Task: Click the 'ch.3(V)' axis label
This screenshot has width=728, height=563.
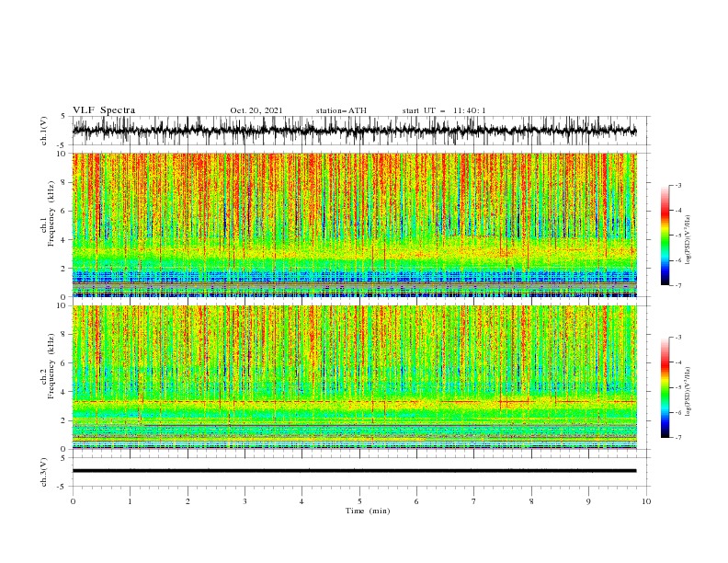Action: coord(44,472)
